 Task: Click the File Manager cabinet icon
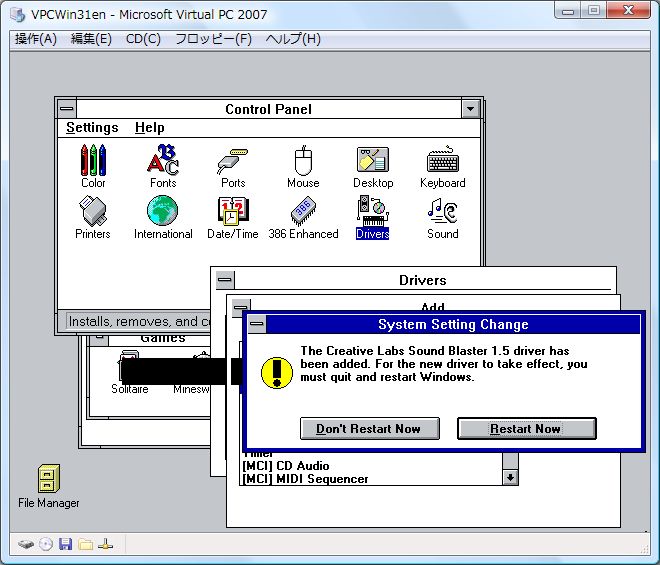pos(49,478)
